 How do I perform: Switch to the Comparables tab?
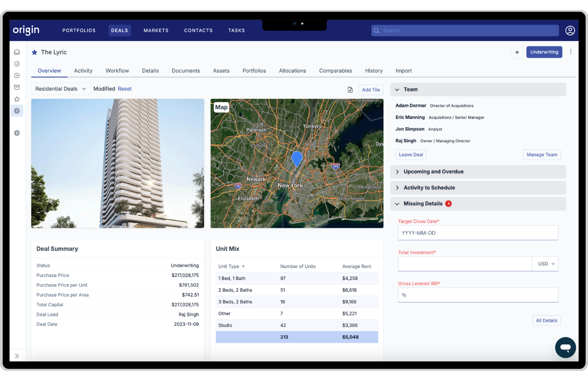click(x=335, y=71)
